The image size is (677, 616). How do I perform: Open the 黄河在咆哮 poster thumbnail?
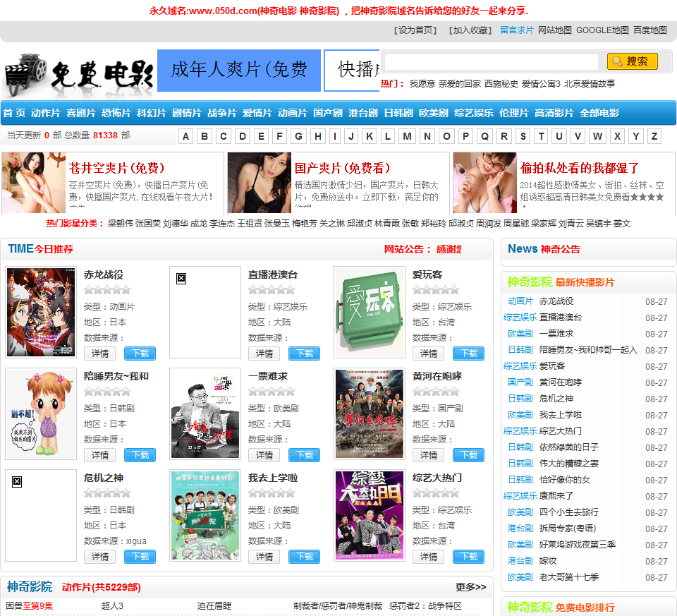click(x=370, y=413)
